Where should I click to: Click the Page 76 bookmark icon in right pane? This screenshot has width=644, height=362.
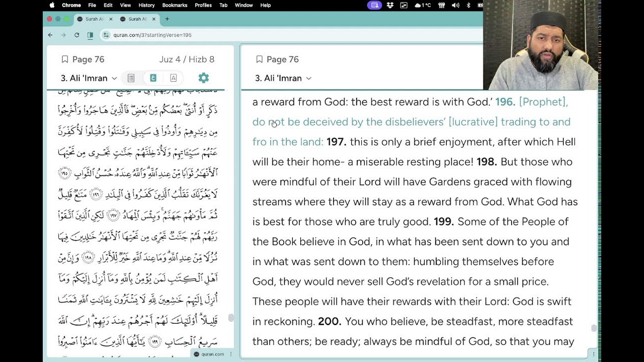click(259, 59)
